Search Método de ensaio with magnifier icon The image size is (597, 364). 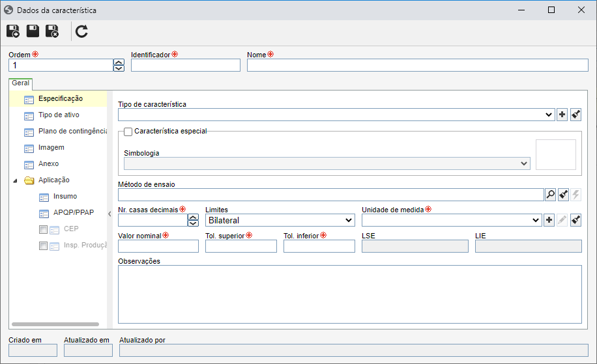(551, 195)
